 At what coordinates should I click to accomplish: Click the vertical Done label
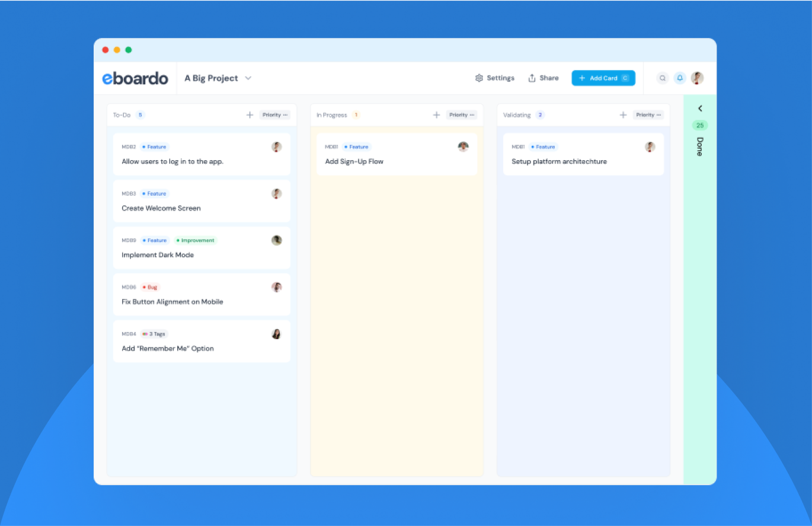(700, 146)
